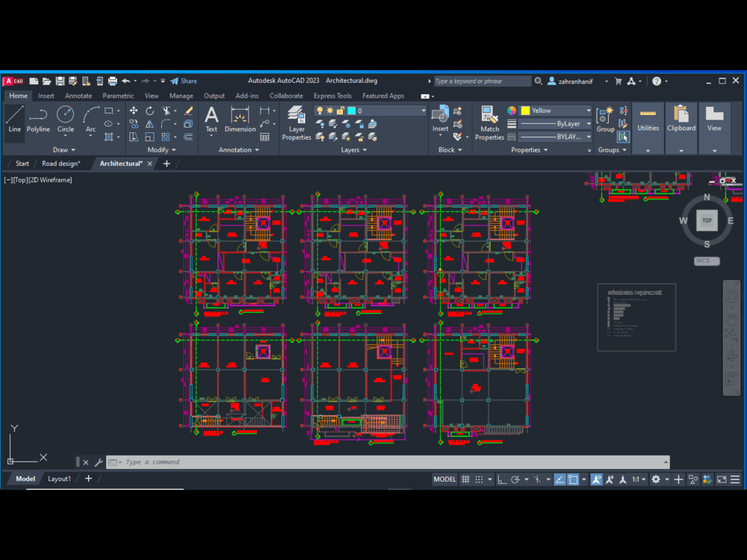Image resolution: width=747 pixels, height=560 pixels.
Task: Click the Share button
Action: [184, 81]
